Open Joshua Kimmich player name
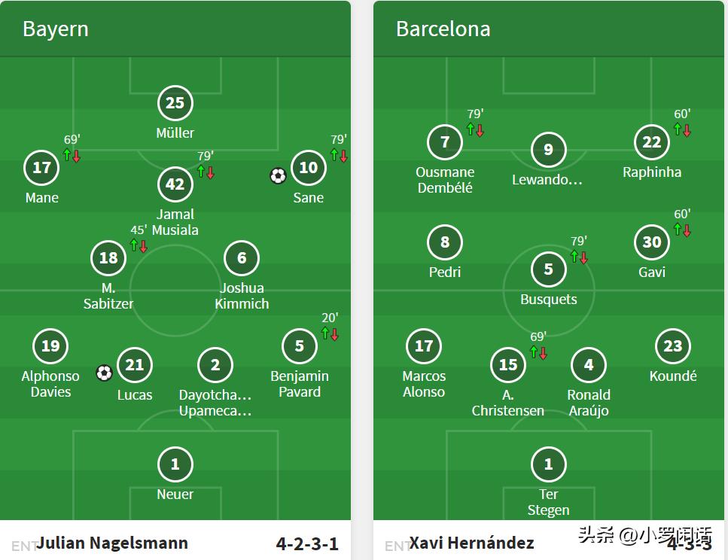 242,296
